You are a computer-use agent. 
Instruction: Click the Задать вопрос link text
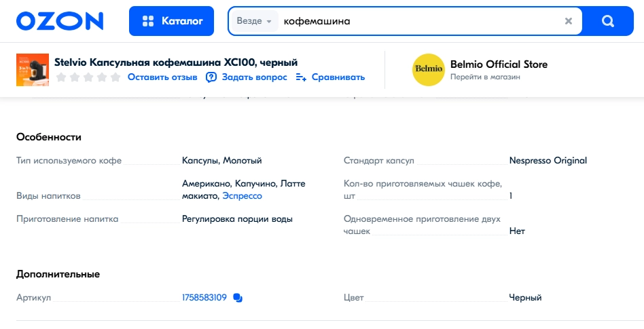pos(254,77)
